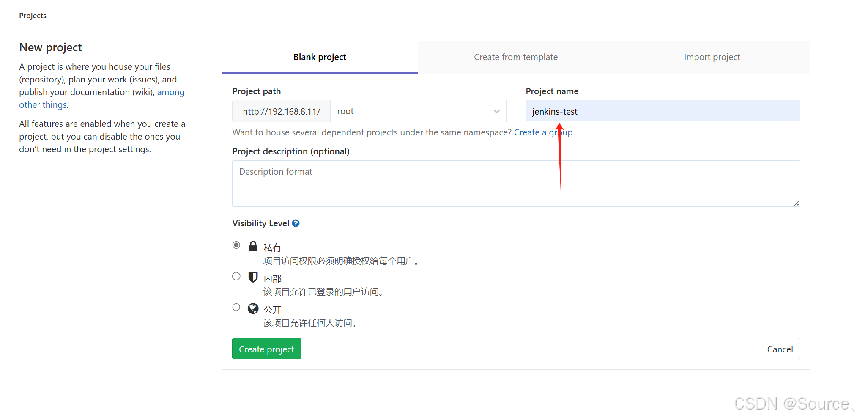Click the lock icon beside 私有
Image resolution: width=868 pixels, height=418 pixels.
(253, 246)
